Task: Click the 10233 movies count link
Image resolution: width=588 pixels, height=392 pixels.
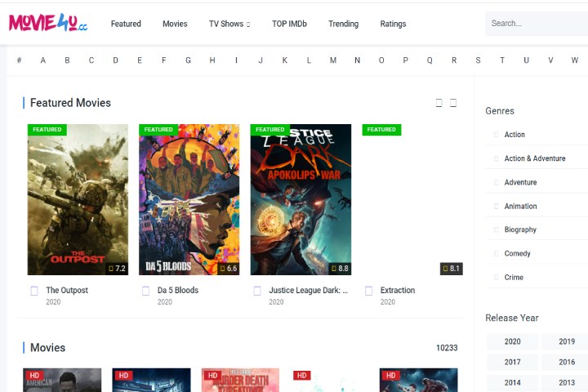Action: [447, 348]
